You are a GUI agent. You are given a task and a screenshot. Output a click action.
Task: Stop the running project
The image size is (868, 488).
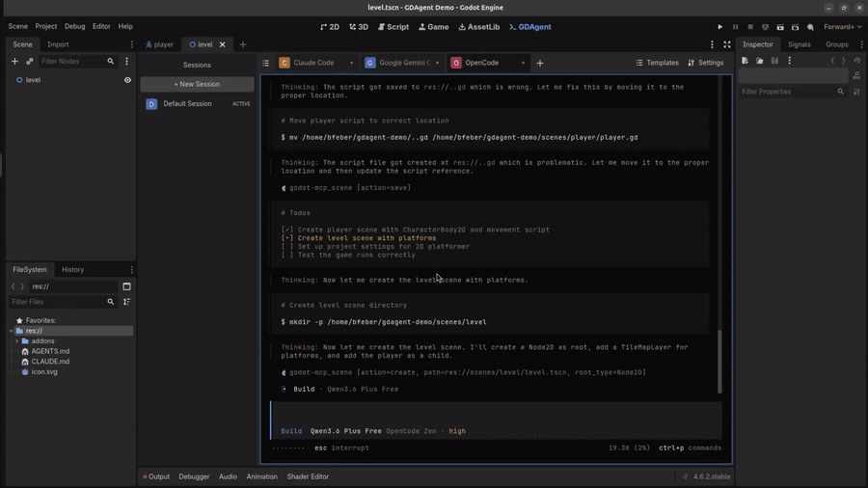[x=750, y=27]
